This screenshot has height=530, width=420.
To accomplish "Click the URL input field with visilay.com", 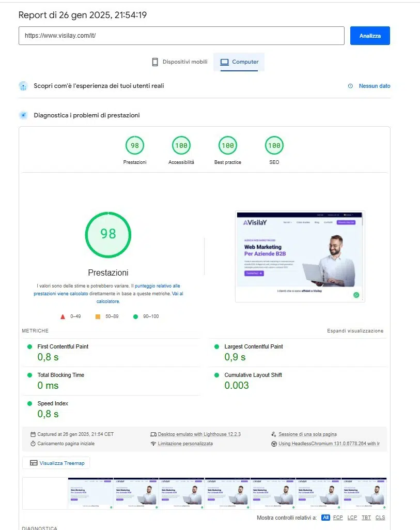I will point(181,36).
